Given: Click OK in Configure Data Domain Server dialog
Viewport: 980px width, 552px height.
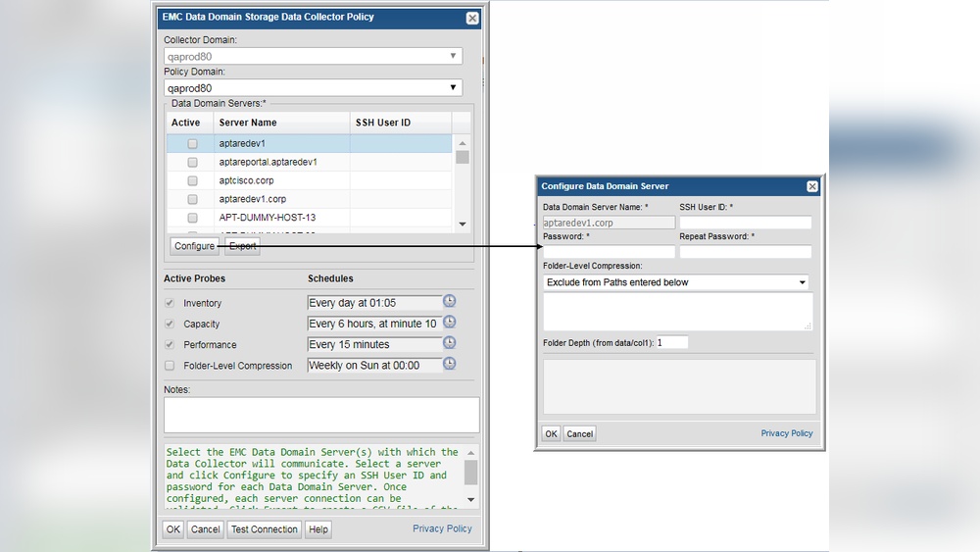Looking at the screenshot, I should [551, 433].
